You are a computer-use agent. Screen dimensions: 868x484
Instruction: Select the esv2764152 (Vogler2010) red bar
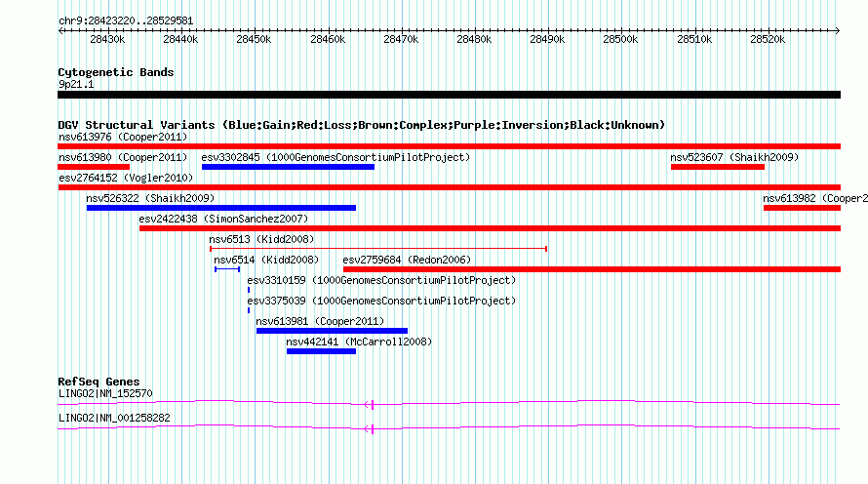(449, 187)
